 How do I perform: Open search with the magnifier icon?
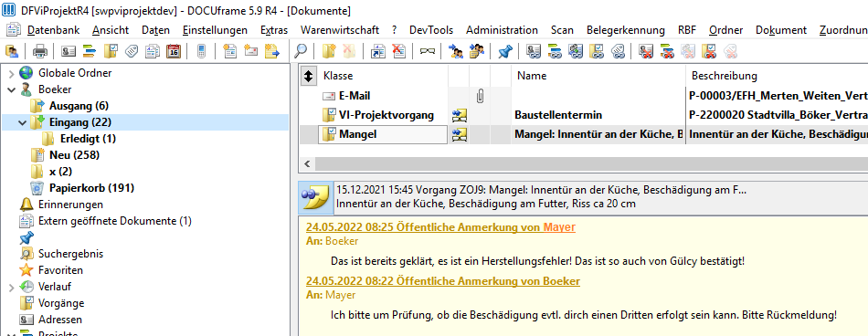(x=301, y=52)
